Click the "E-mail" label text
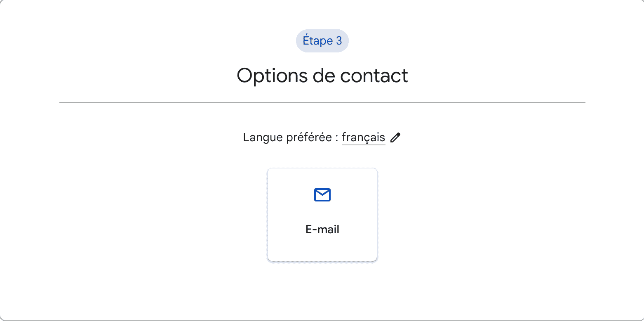This screenshot has height=322, width=644. [322, 230]
